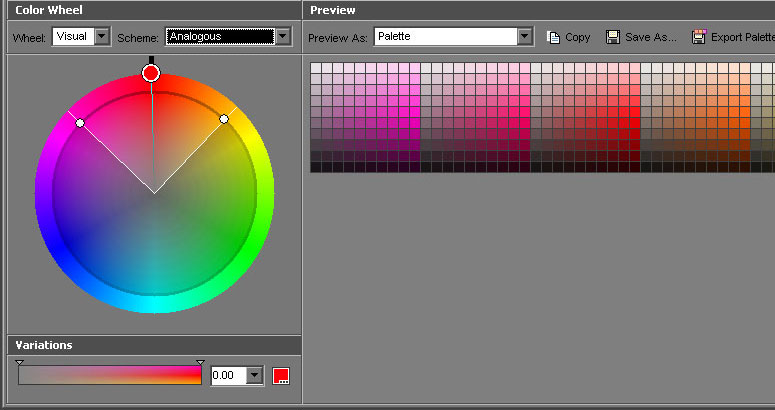775x410 pixels.
Task: Click the Export Palette button label
Action: click(742, 37)
